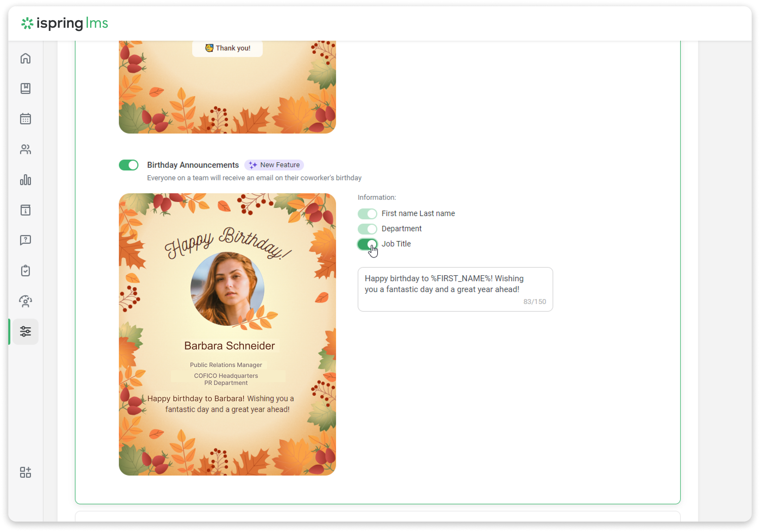The height and width of the screenshot is (532, 760).
Task: Open the course catalog book icon
Action: point(26,88)
